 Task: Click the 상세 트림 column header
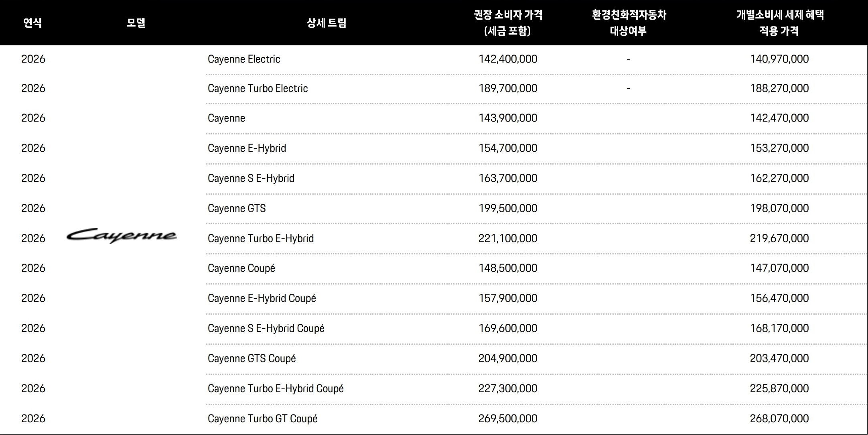click(327, 23)
